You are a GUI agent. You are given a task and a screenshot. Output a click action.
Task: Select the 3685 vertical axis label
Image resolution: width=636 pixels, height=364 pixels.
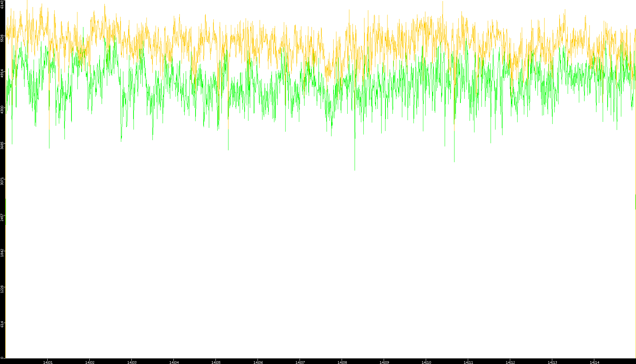click(x=2, y=145)
